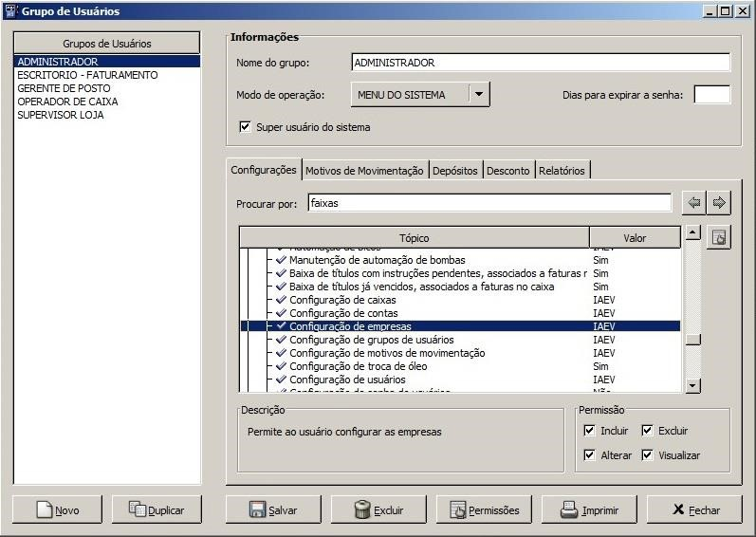Toggle Super usuário do sistema checkbox

tap(245, 127)
